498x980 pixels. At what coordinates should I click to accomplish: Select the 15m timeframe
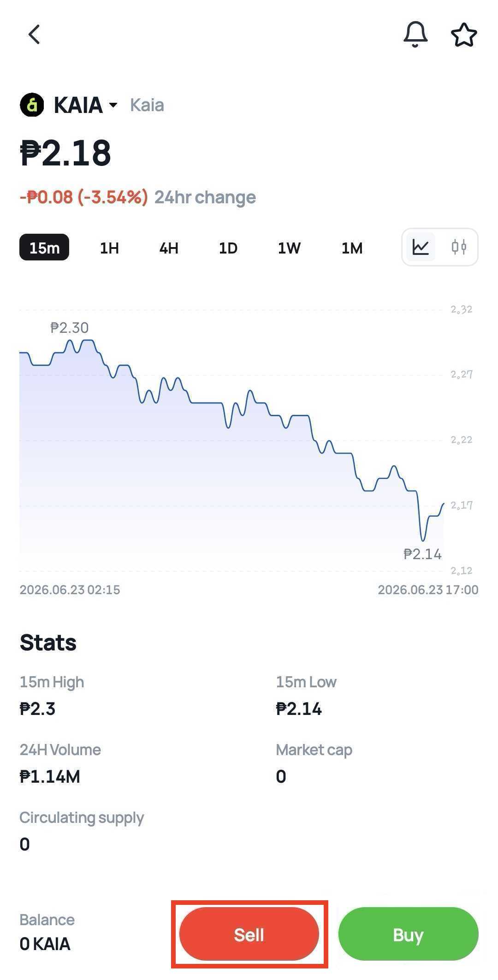[x=44, y=248]
